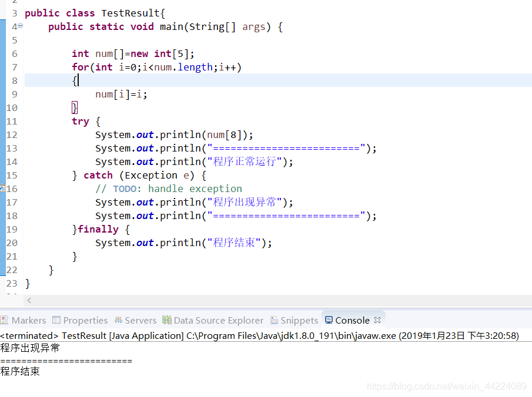
Task: Click the Data Source Explorer icon
Action: click(166, 319)
